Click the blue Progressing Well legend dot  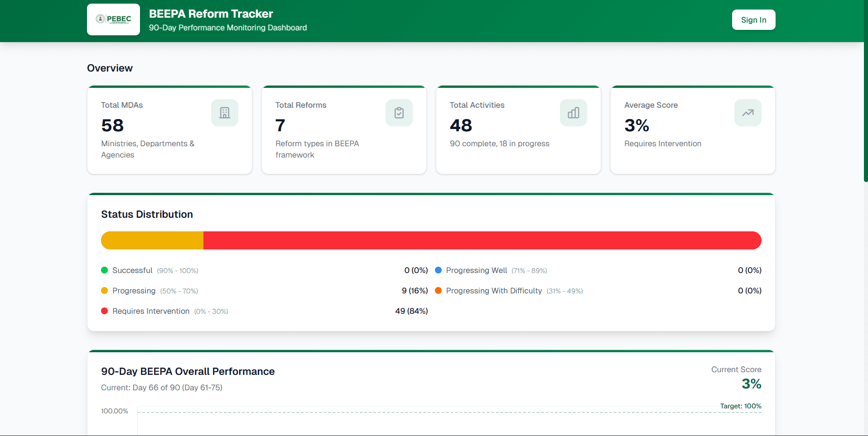point(438,270)
